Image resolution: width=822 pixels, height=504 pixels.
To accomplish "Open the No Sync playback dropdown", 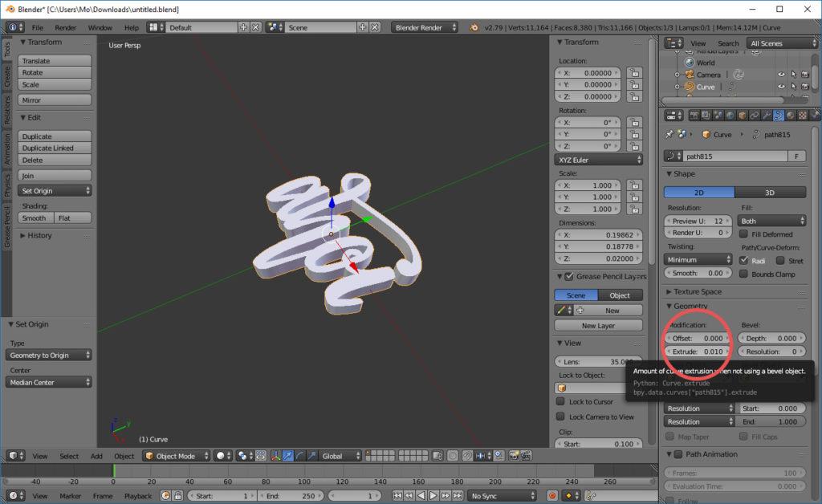I will pos(503,496).
